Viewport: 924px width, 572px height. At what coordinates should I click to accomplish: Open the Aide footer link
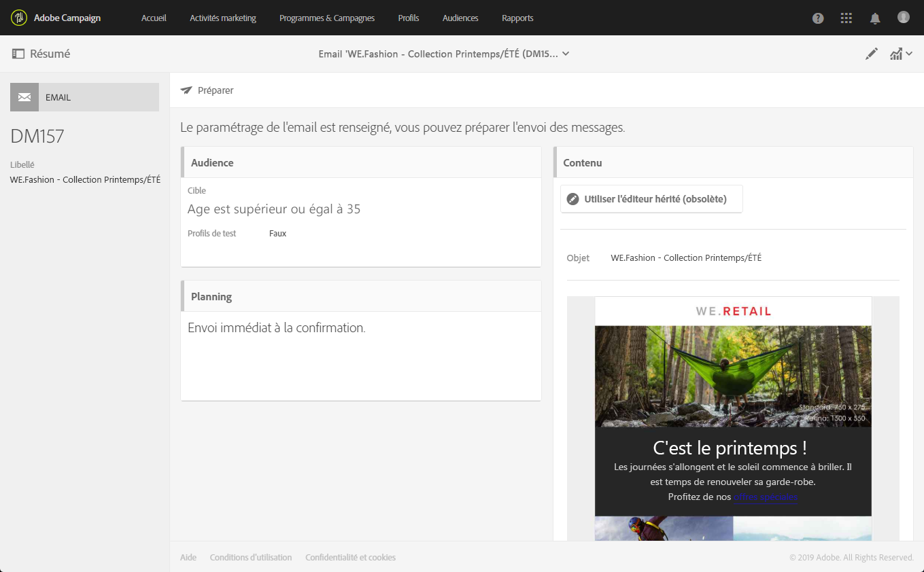pos(188,558)
